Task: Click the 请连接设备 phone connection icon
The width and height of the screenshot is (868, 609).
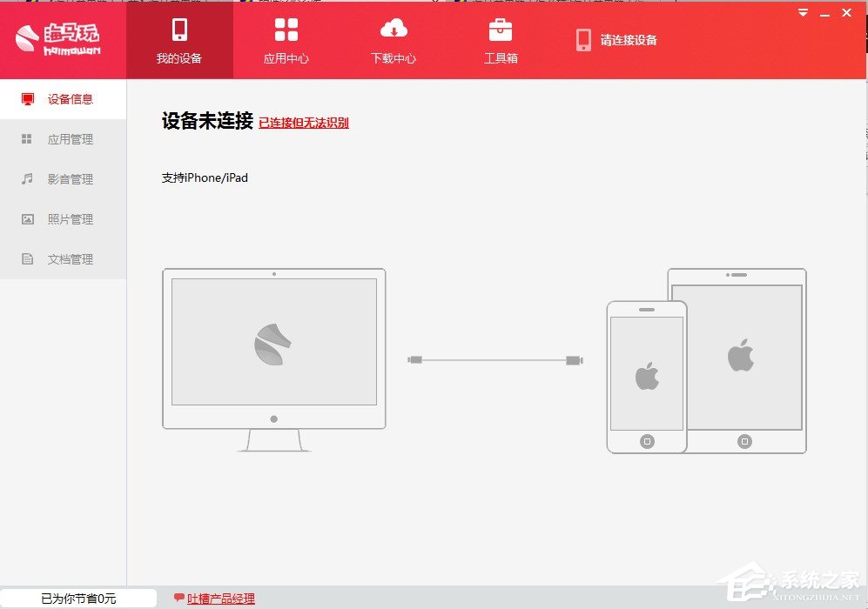Action: [583, 39]
